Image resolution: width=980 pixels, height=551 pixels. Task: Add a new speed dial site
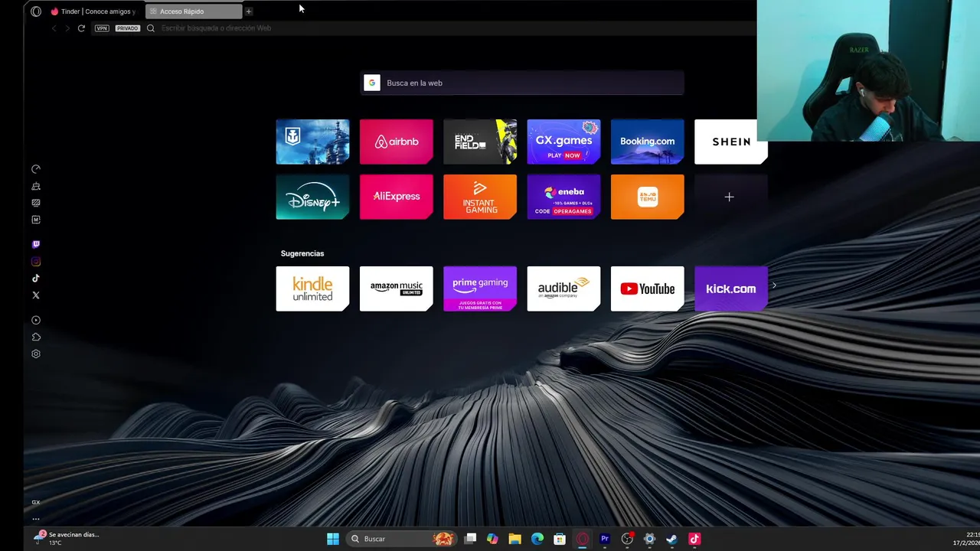click(x=730, y=197)
